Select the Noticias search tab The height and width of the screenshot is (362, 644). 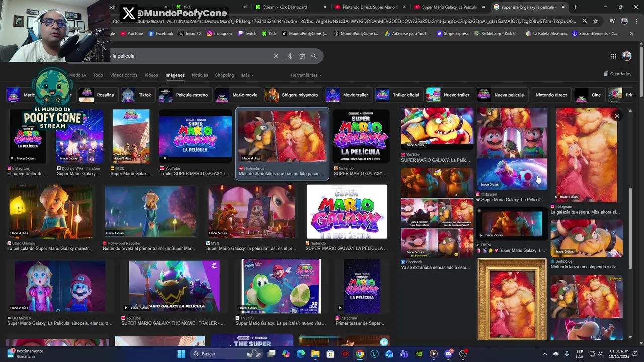click(200, 75)
